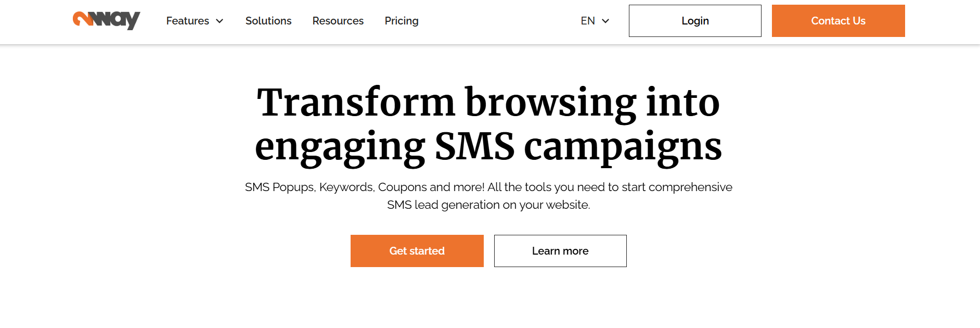Open the Resources nav link

point(338,21)
